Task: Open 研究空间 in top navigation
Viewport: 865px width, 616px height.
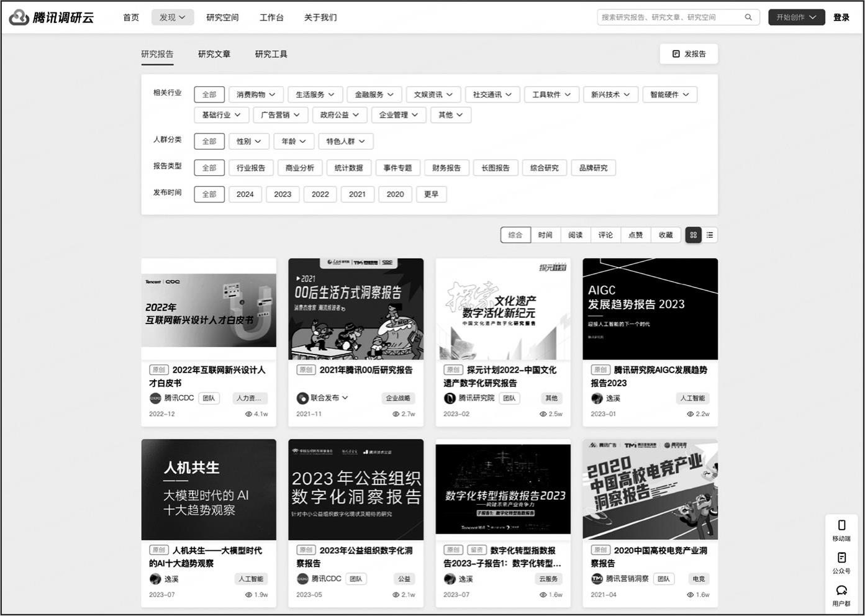Action: [x=222, y=17]
